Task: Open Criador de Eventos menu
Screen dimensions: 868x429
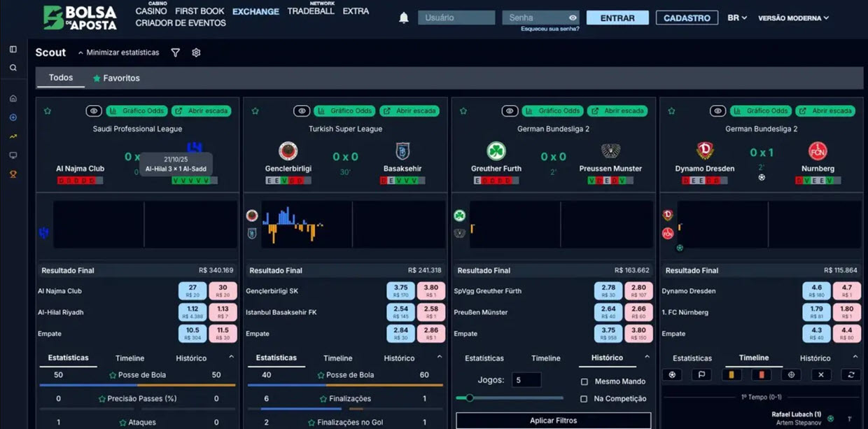Action: tap(181, 23)
